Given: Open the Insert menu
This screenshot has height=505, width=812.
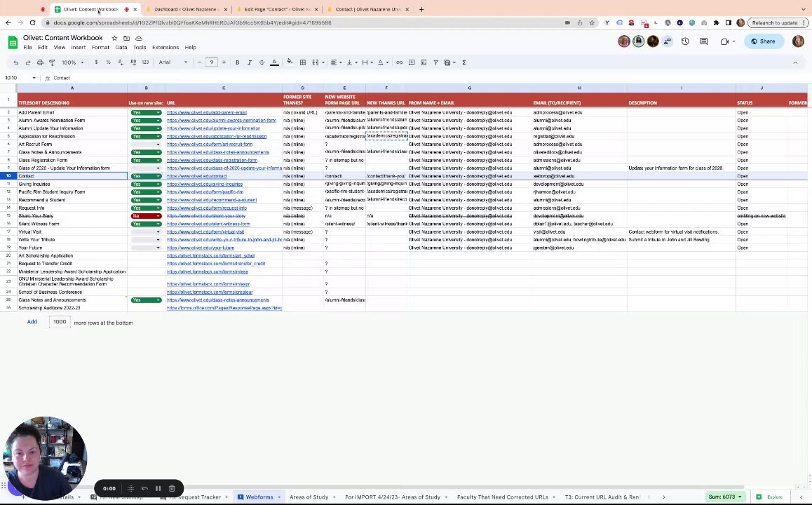Looking at the screenshot, I should point(79,47).
